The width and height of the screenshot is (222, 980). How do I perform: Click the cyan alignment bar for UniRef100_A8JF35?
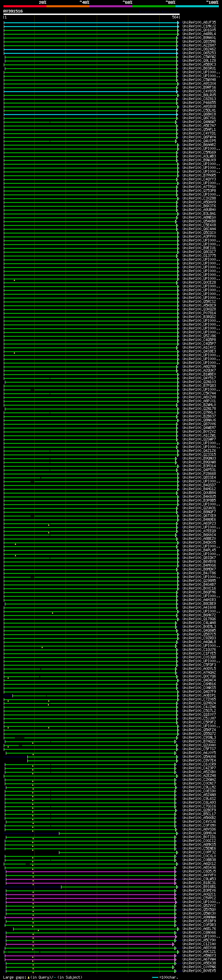pyautogui.click(x=91, y=23)
